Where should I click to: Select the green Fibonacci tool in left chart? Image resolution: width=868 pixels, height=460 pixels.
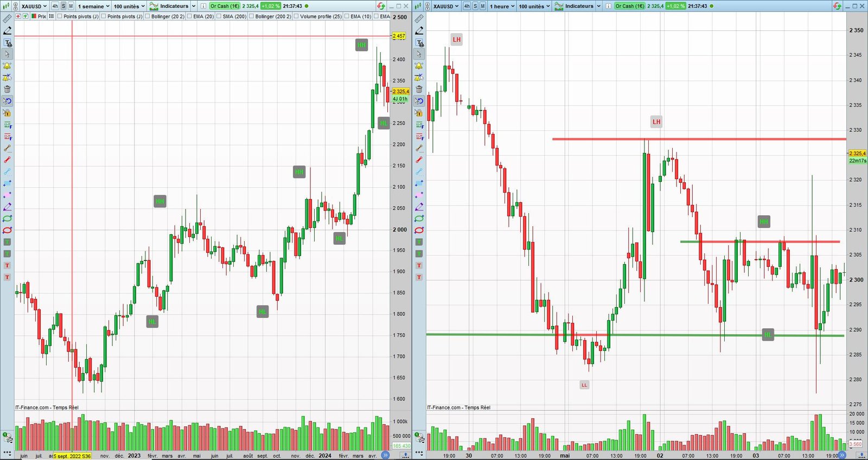pos(7,125)
